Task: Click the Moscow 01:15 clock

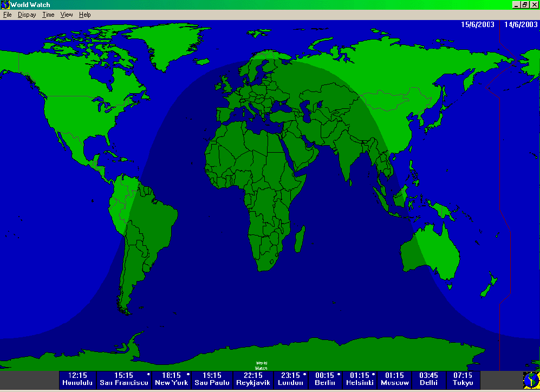Action: click(395, 379)
